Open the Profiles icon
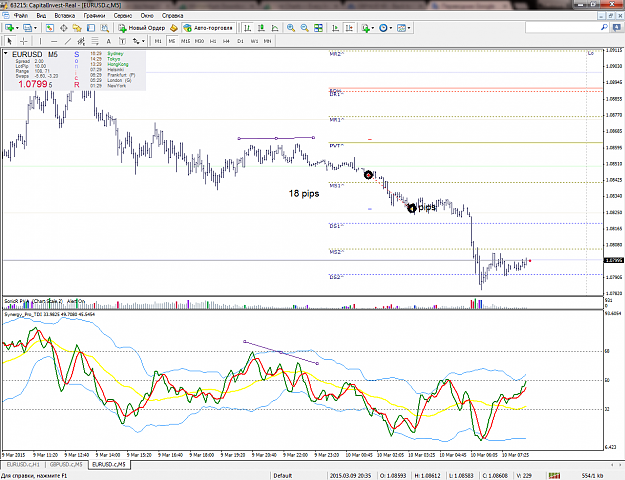Screen dimensions: 625x480 (28, 28)
